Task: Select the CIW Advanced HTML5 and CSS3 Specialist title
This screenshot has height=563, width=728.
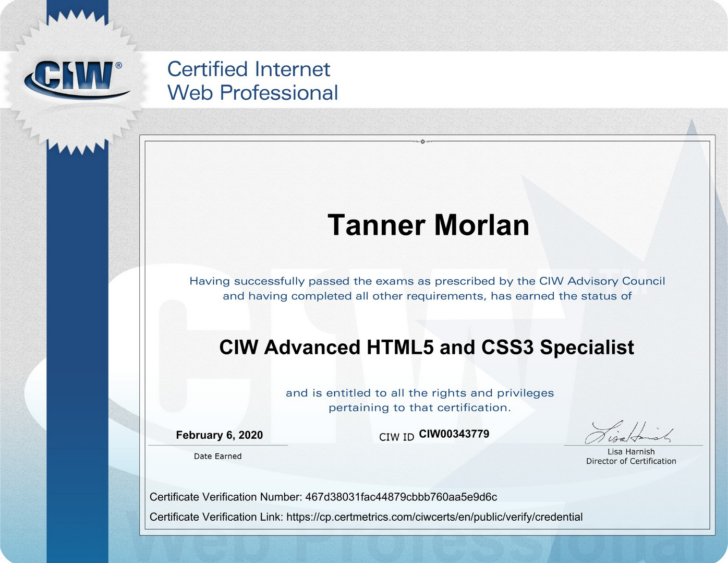Action: point(427,348)
